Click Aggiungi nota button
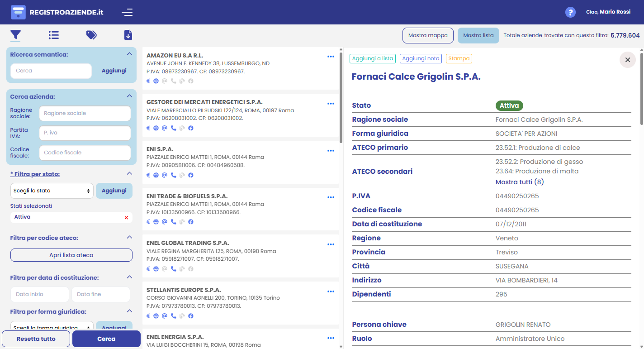644x349 pixels. pyautogui.click(x=421, y=58)
